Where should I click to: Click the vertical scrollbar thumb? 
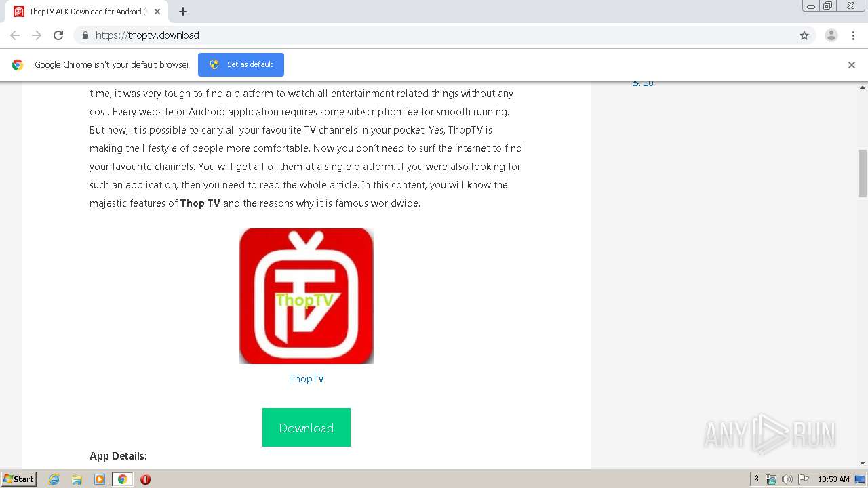[863, 174]
